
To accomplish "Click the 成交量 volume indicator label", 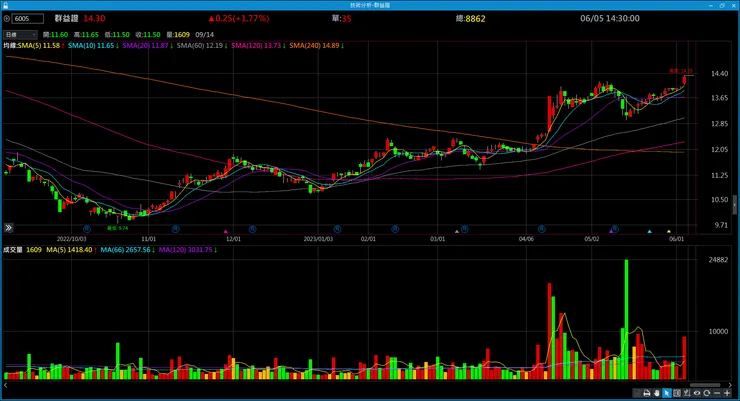I will (x=13, y=250).
